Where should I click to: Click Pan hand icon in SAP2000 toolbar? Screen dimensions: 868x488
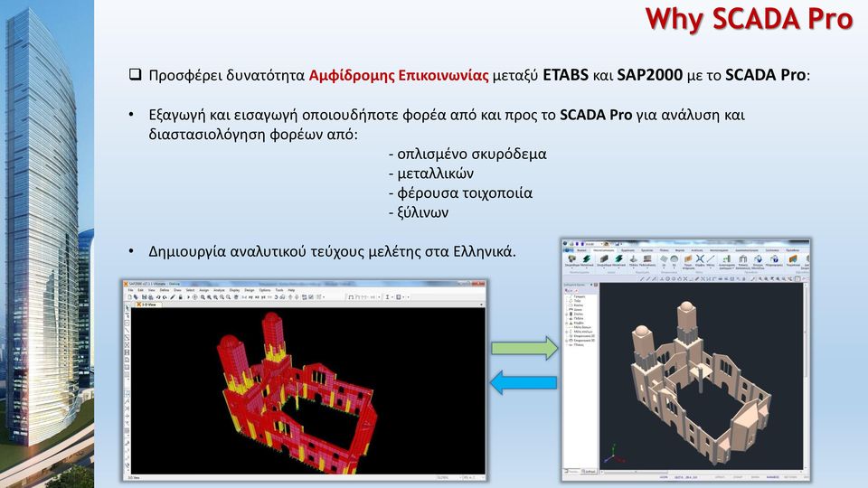click(x=236, y=297)
